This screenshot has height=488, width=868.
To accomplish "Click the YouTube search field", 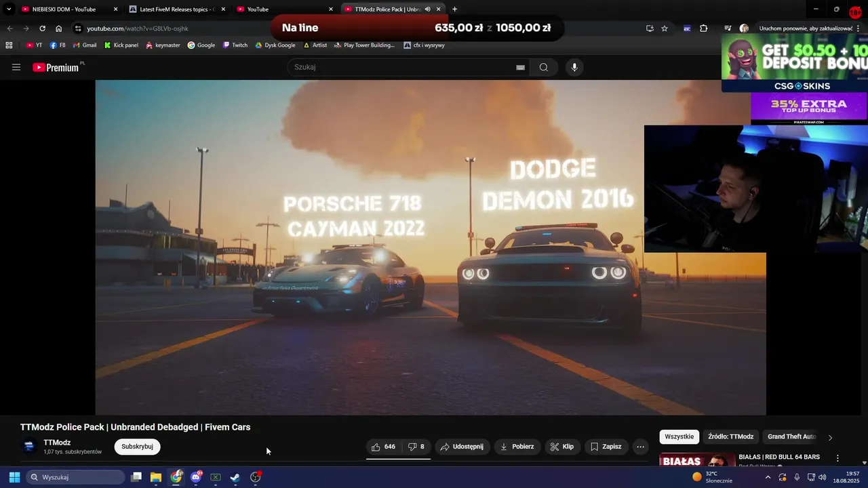I will pyautogui.click(x=401, y=67).
